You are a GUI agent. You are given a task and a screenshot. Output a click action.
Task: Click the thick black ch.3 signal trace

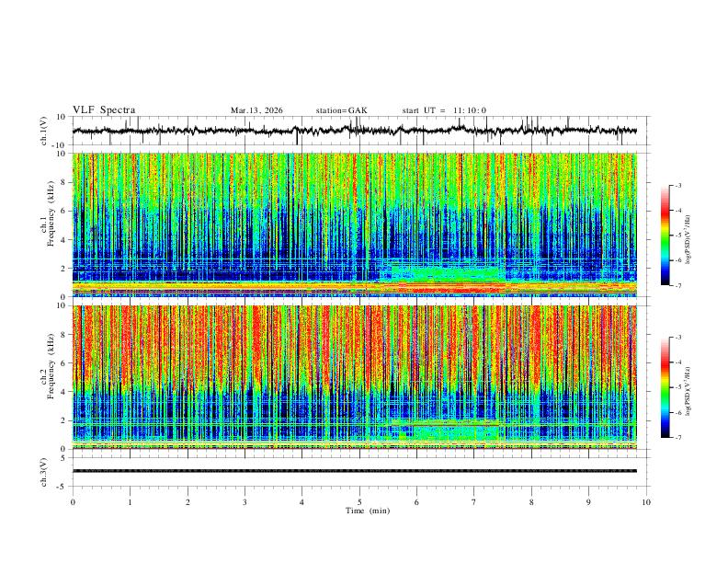point(355,471)
